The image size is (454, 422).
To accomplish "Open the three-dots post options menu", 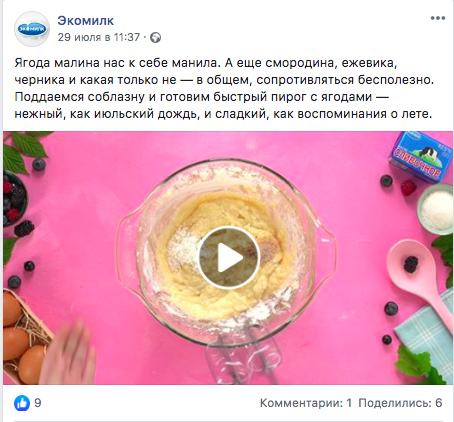I will (x=438, y=18).
